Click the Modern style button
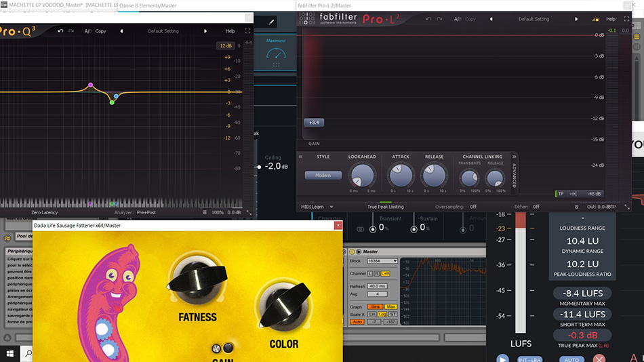This screenshot has height=362, width=644. [323, 176]
